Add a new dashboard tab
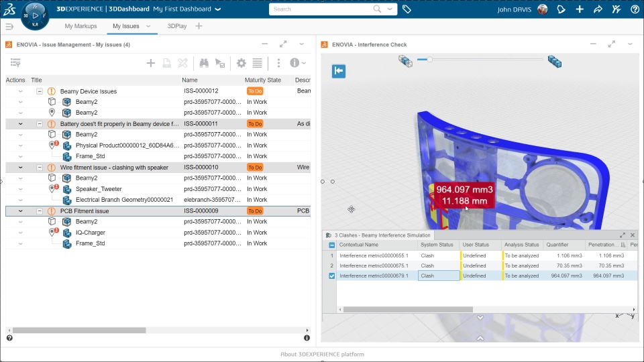This screenshot has width=644, height=362. pos(199,26)
